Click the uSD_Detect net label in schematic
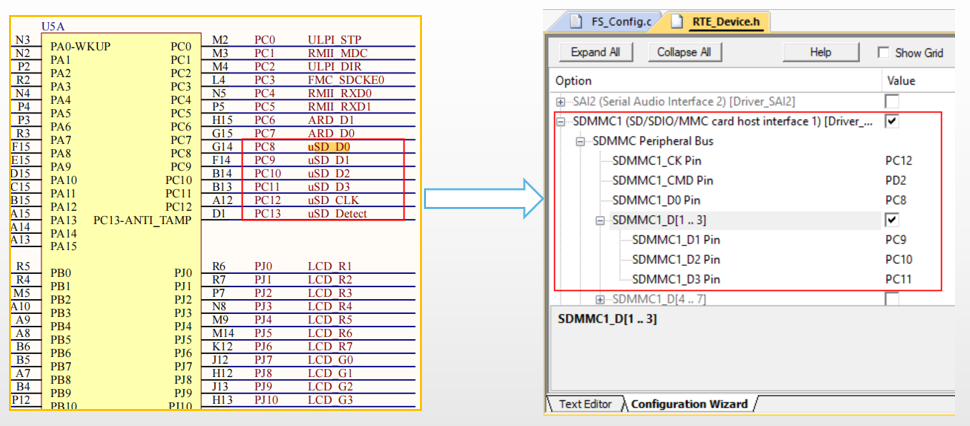The image size is (970, 426). 337,213
